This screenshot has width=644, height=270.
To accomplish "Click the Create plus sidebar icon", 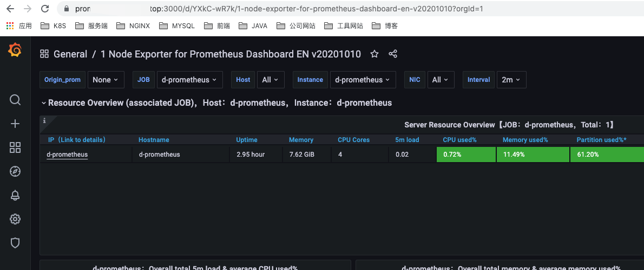I will pos(15,124).
